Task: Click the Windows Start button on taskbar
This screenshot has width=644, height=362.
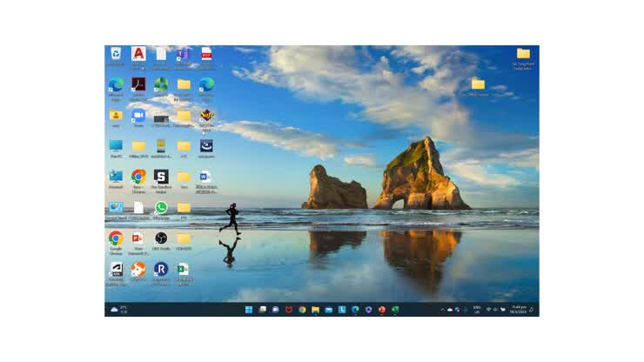Action: 249,310
